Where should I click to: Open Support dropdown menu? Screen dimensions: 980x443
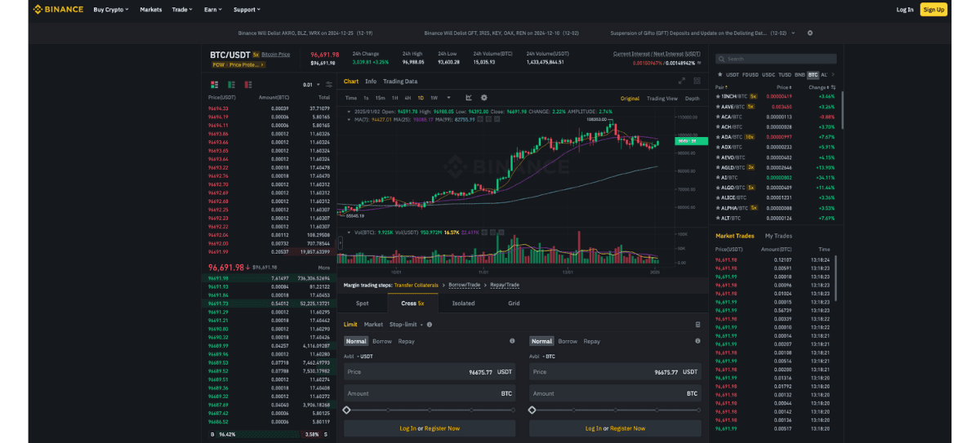pos(247,9)
